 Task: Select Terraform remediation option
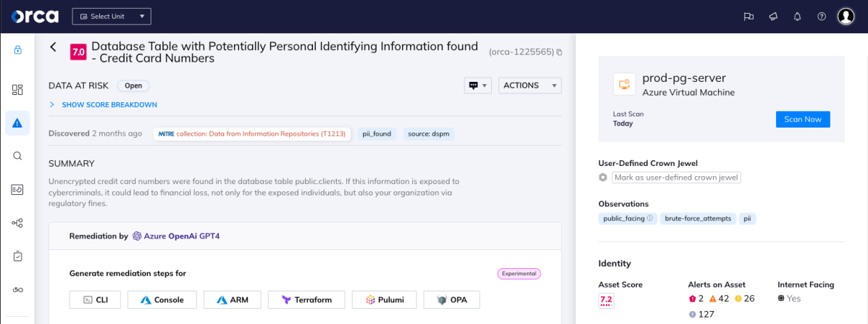[306, 300]
